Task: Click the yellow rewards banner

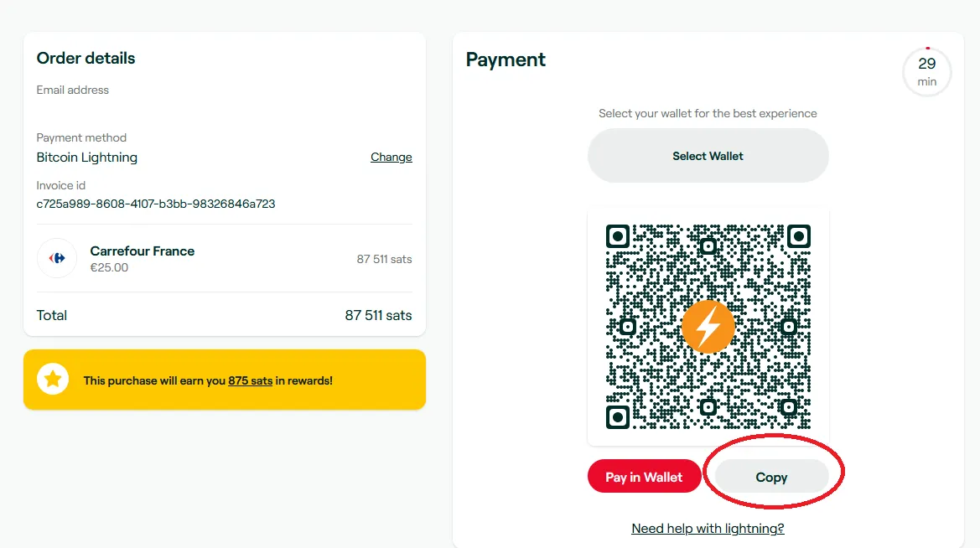Action: click(225, 380)
